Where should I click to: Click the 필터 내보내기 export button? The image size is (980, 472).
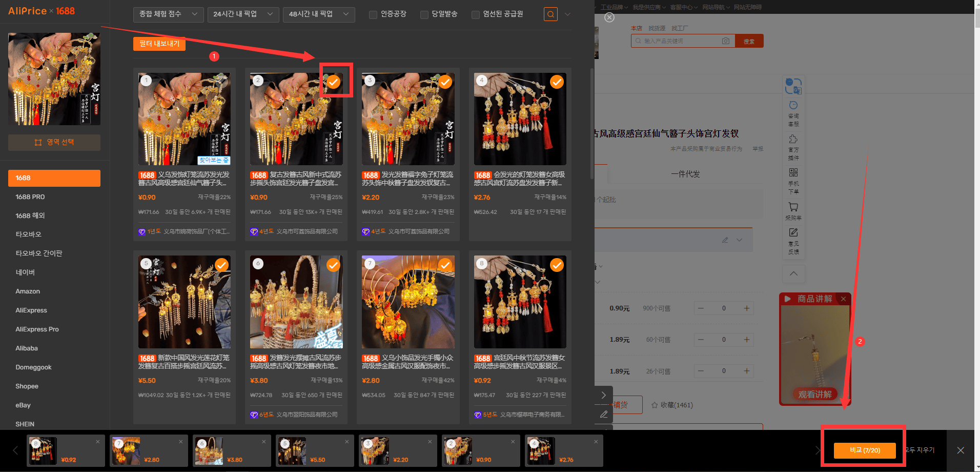pos(159,44)
